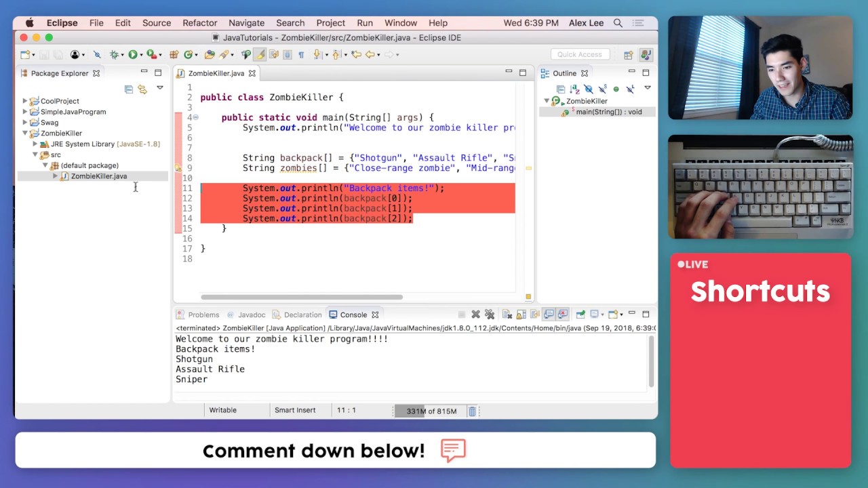Open the Package Explorer view menu arrow

pos(160,88)
